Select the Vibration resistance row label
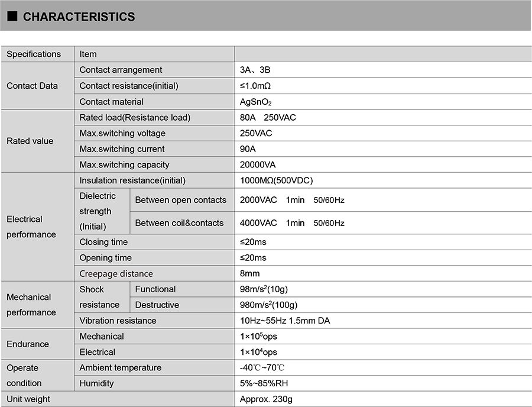This screenshot has width=532, height=407. click(118, 321)
